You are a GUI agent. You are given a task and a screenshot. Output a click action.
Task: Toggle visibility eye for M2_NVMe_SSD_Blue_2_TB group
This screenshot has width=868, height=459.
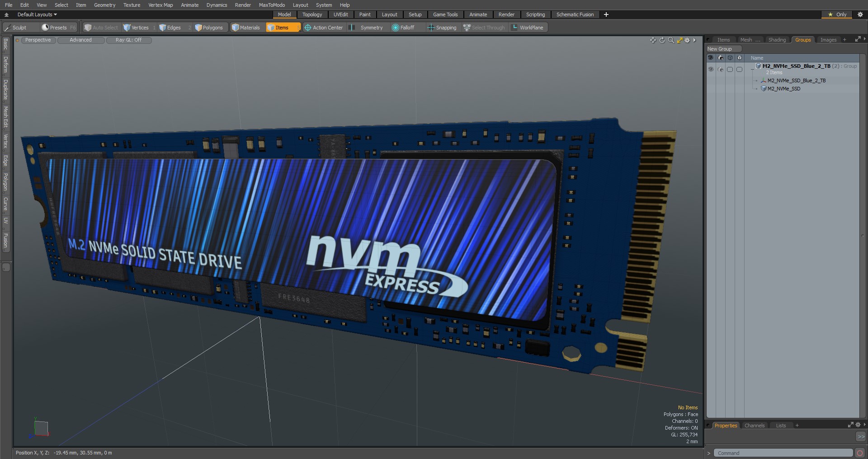[x=711, y=69]
